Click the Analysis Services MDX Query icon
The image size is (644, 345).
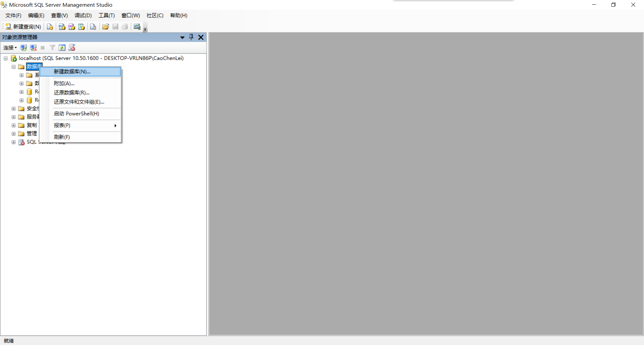click(x=62, y=26)
